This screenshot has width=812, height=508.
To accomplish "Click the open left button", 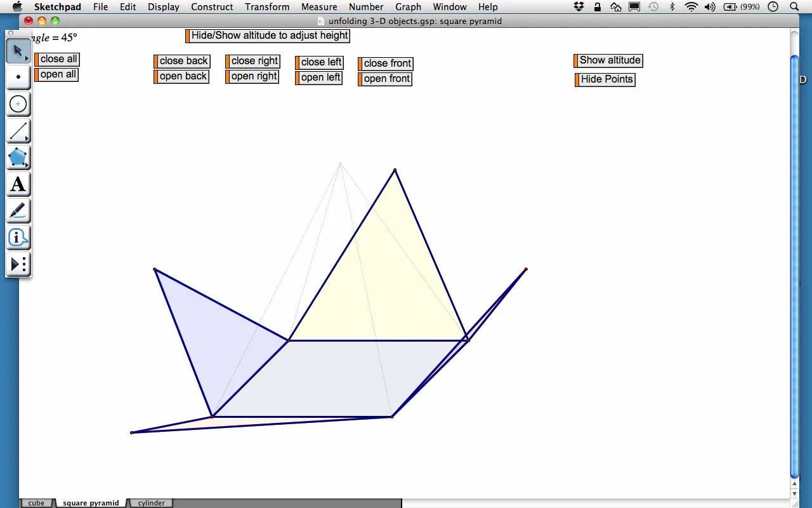I will click(319, 77).
